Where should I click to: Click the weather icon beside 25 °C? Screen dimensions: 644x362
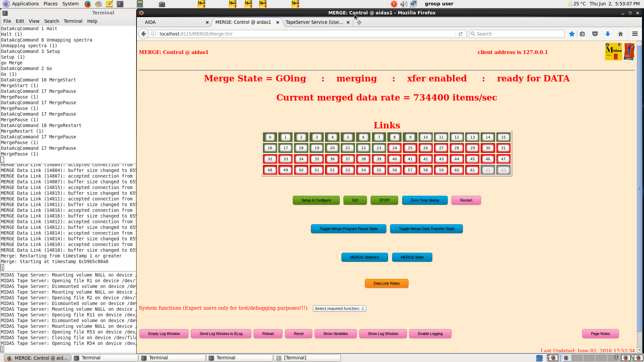coord(570,4)
